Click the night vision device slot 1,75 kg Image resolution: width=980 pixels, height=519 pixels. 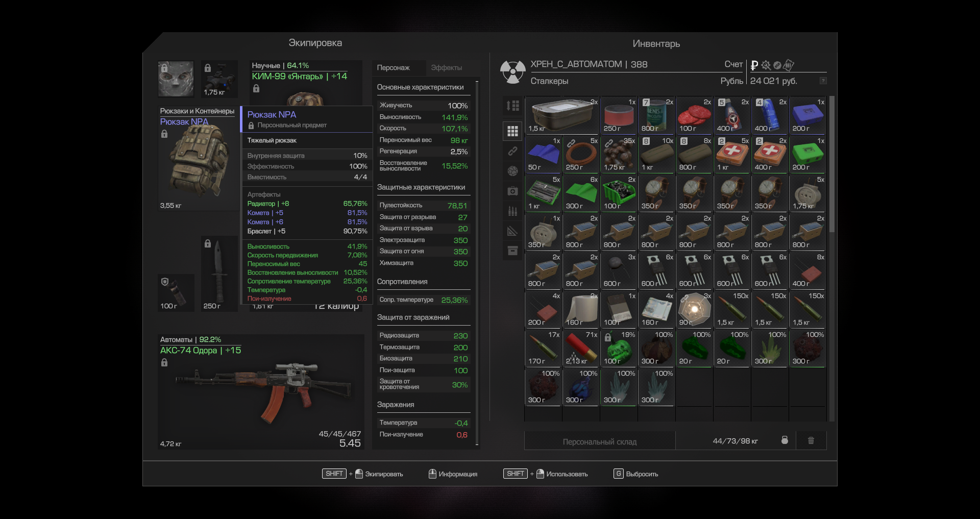tap(219, 79)
